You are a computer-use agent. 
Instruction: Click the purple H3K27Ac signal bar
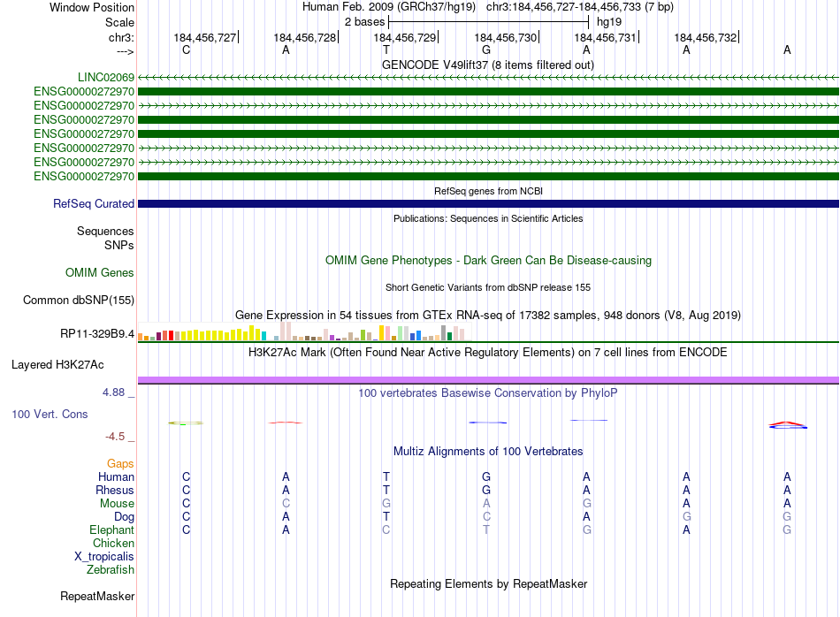tap(489, 380)
